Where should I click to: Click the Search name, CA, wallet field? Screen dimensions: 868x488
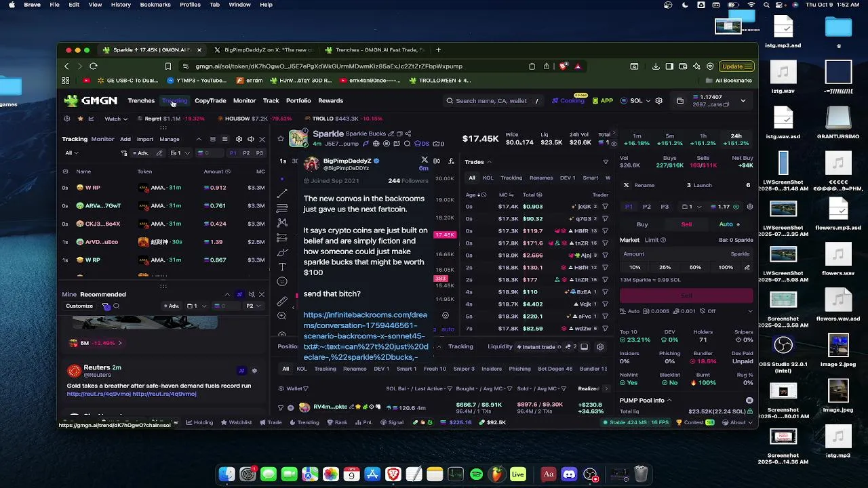pyautogui.click(x=493, y=101)
